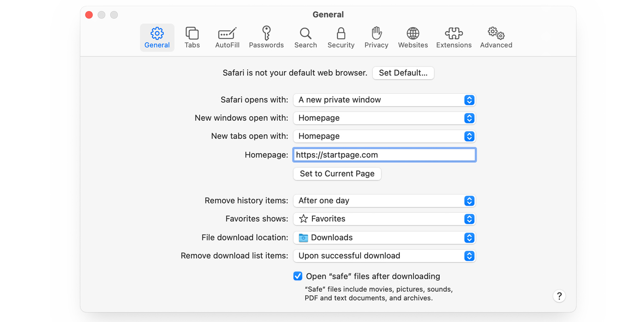Choose a File download location
The image size is (644, 322).
tap(384, 238)
